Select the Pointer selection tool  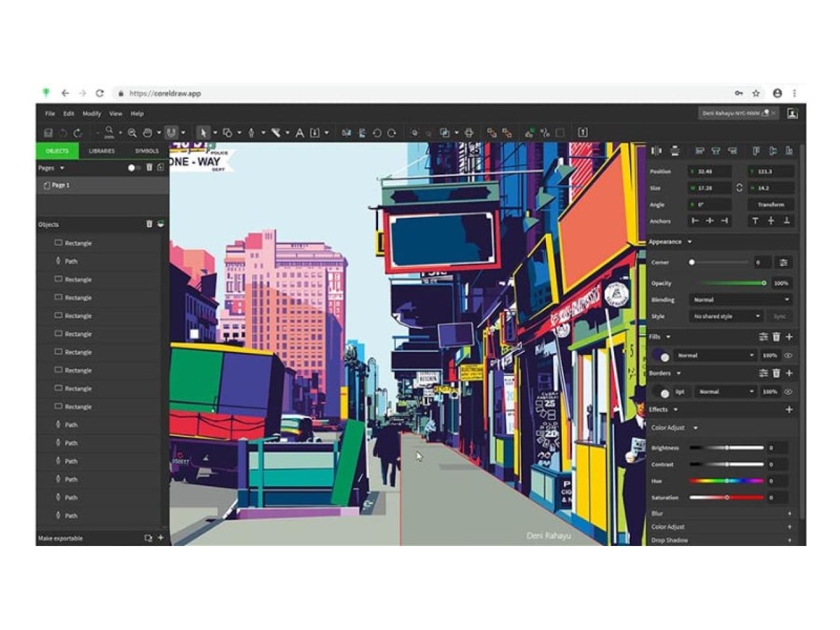203,133
